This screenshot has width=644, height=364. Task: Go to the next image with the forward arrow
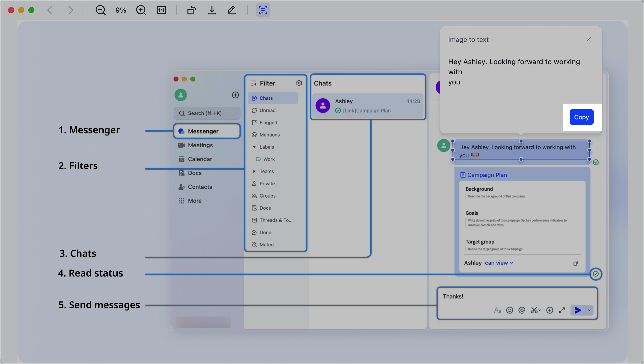(x=71, y=10)
